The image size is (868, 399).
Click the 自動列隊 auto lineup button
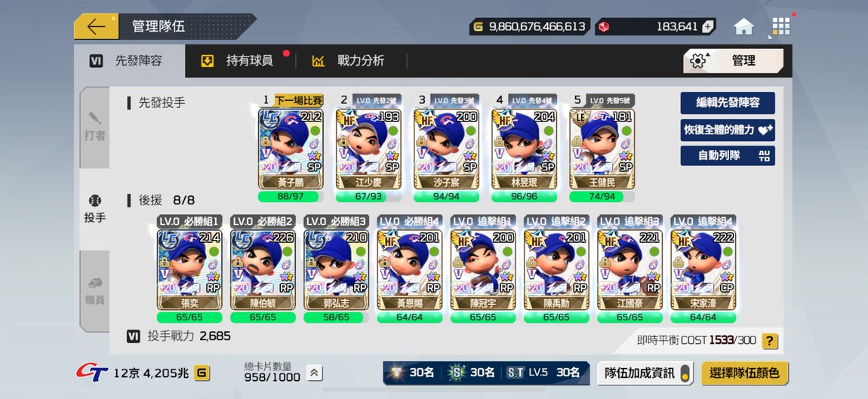pos(728,155)
